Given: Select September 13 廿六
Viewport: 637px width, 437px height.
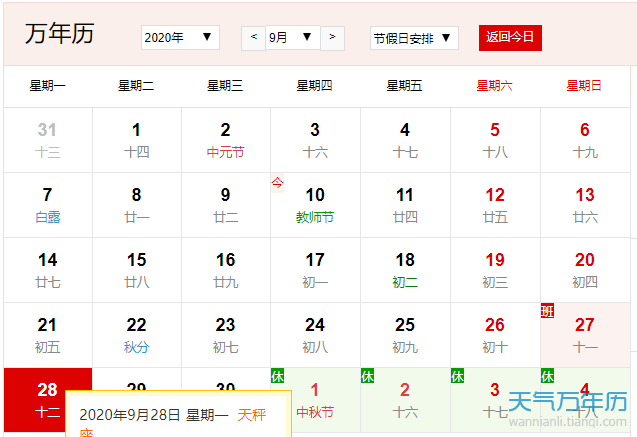Looking at the screenshot, I should pyautogui.click(x=585, y=205).
